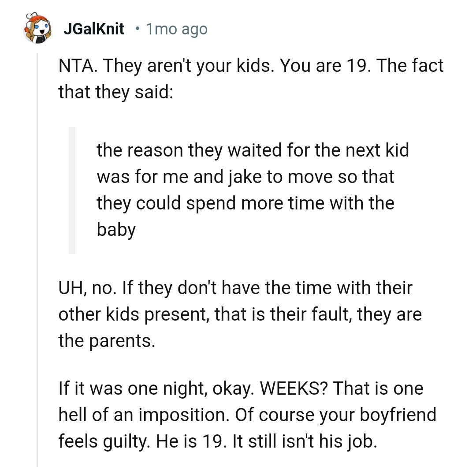Click the "NTA" word at the comment start
The width and height of the screenshot is (476, 467).
pyautogui.click(x=74, y=66)
